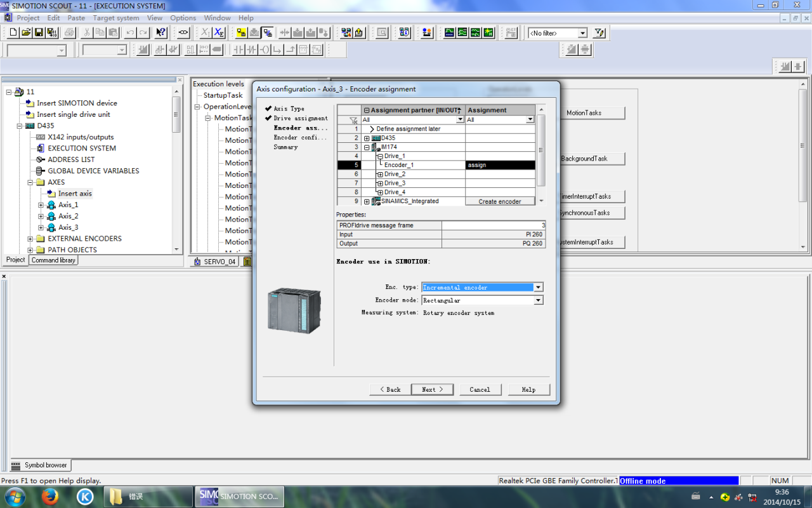812x508 pixels.
Task: Open the Enc. type dropdown
Action: point(539,287)
